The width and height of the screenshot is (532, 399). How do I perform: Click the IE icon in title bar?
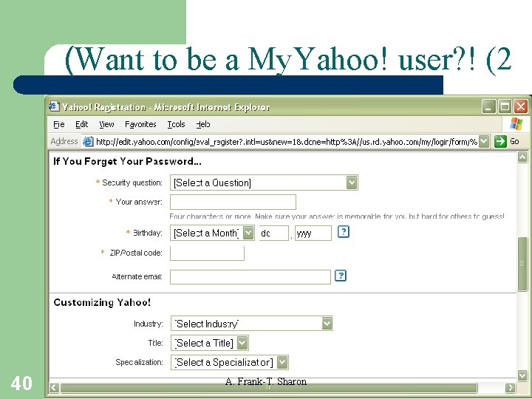point(54,106)
